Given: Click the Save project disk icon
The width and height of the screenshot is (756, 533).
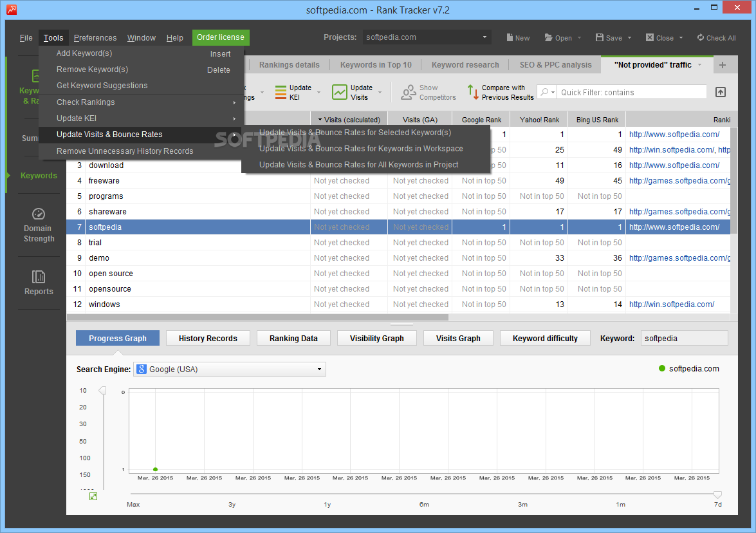Looking at the screenshot, I should pos(599,37).
